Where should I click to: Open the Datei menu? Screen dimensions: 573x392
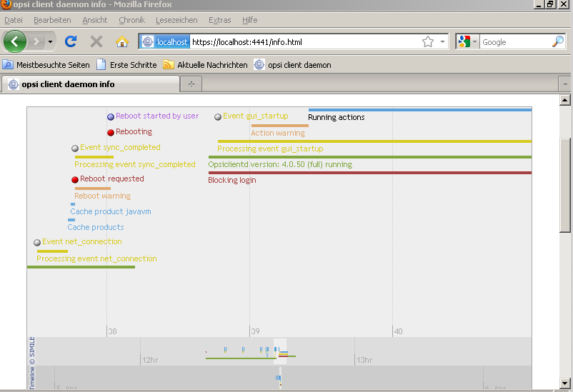tap(14, 20)
